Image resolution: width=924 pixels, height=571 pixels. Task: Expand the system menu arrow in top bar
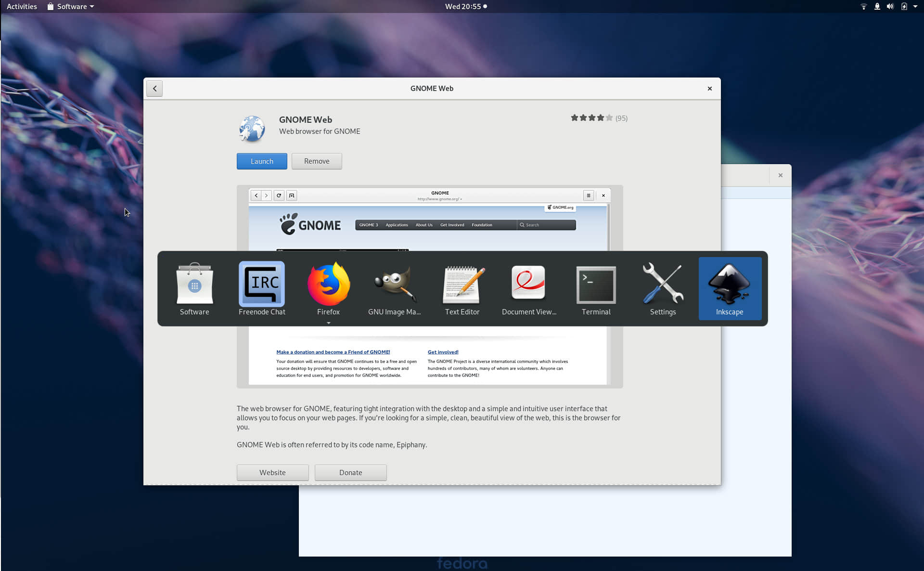point(915,6)
